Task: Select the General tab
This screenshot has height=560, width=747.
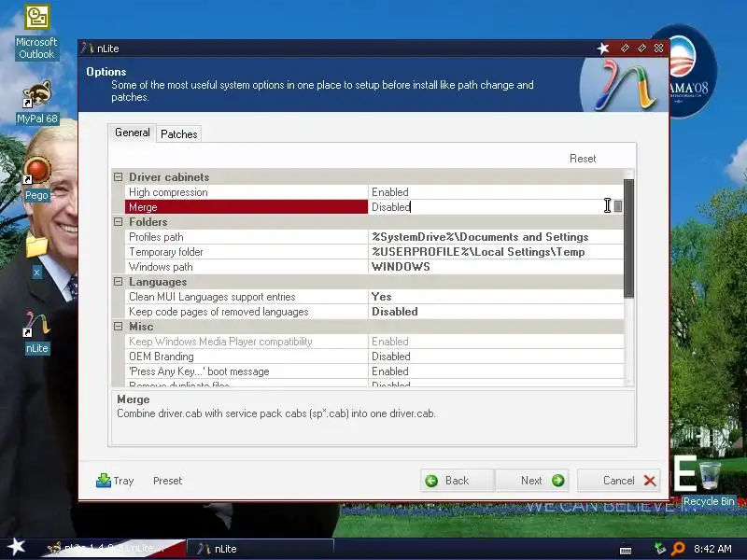Action: [x=132, y=133]
